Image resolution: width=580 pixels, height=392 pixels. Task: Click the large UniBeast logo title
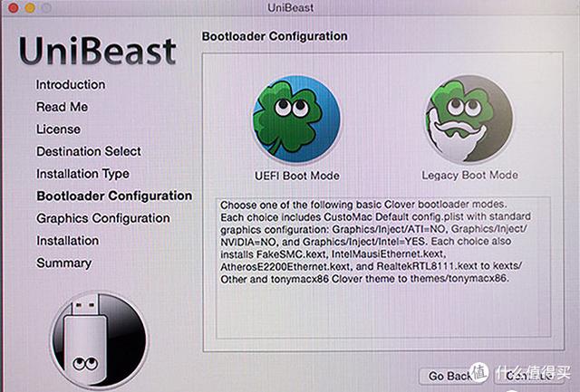point(98,51)
